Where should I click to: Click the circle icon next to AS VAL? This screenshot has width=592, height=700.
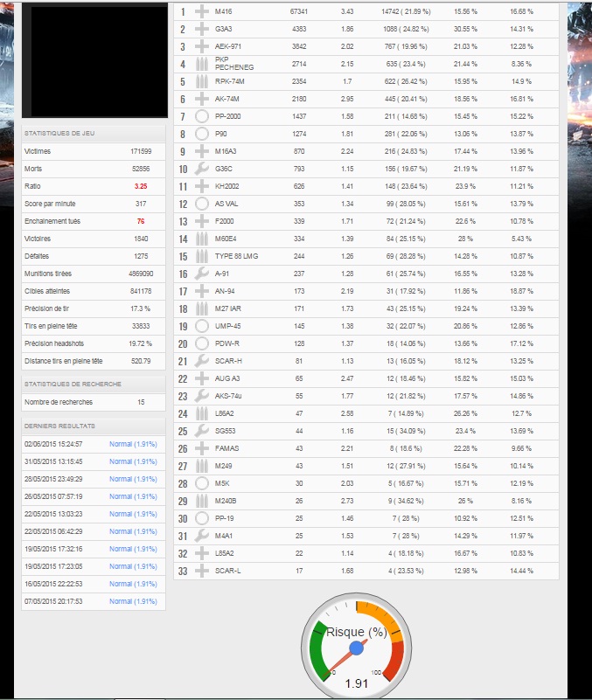(x=202, y=204)
